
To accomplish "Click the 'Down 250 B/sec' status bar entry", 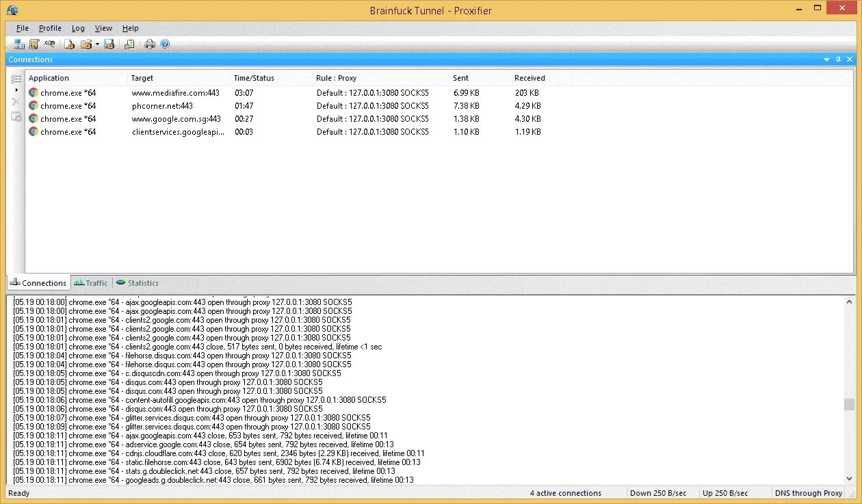I will click(658, 493).
